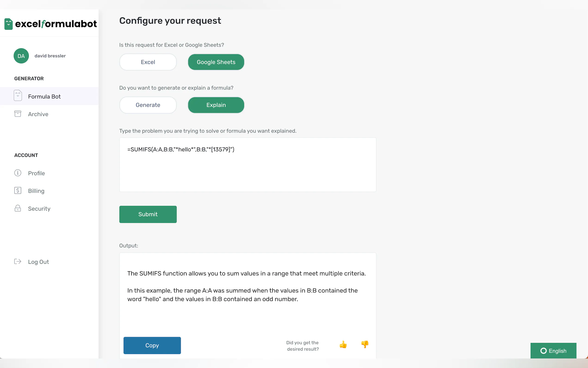Select the Google Sheets option

tap(216, 62)
